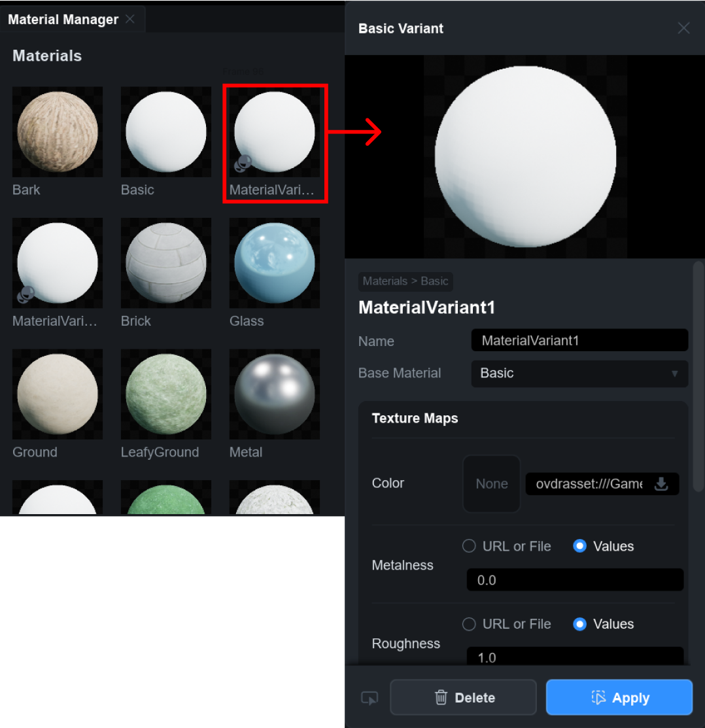Select Values option for Metalness
The width and height of the screenshot is (705, 728).
579,546
